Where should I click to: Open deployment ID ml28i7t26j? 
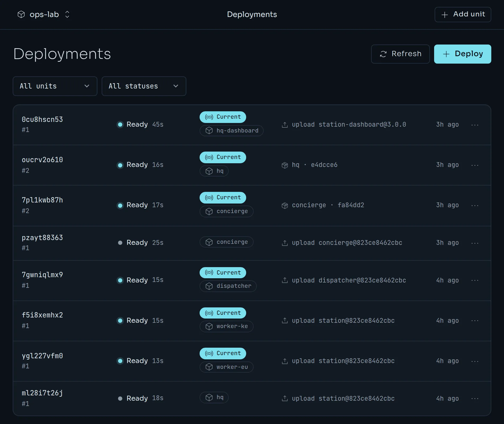coord(42,393)
